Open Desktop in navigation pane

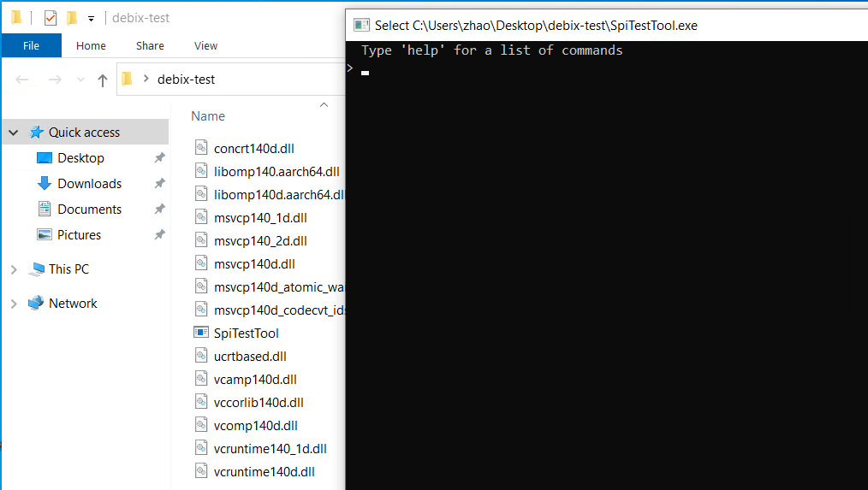pos(80,157)
